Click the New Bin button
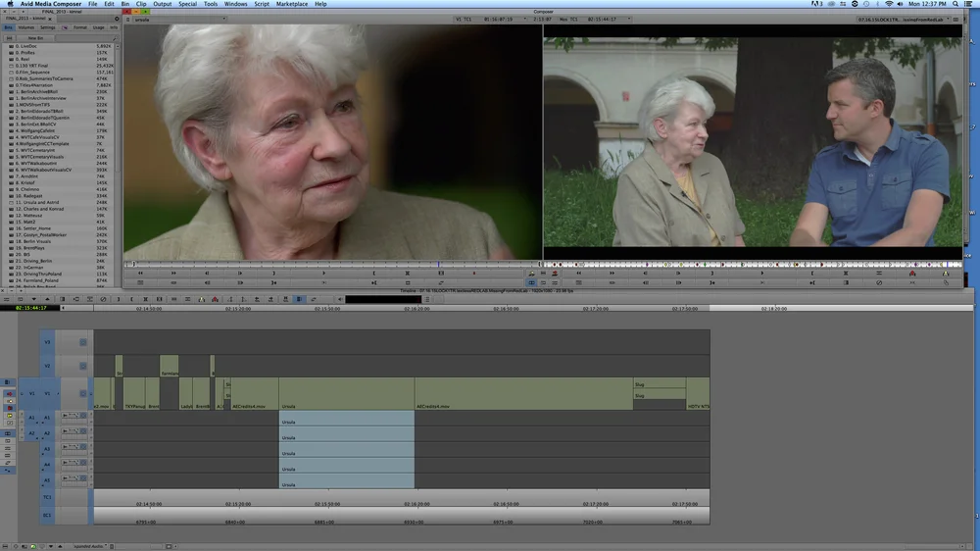Viewport: 980px width, 551px height. click(35, 38)
